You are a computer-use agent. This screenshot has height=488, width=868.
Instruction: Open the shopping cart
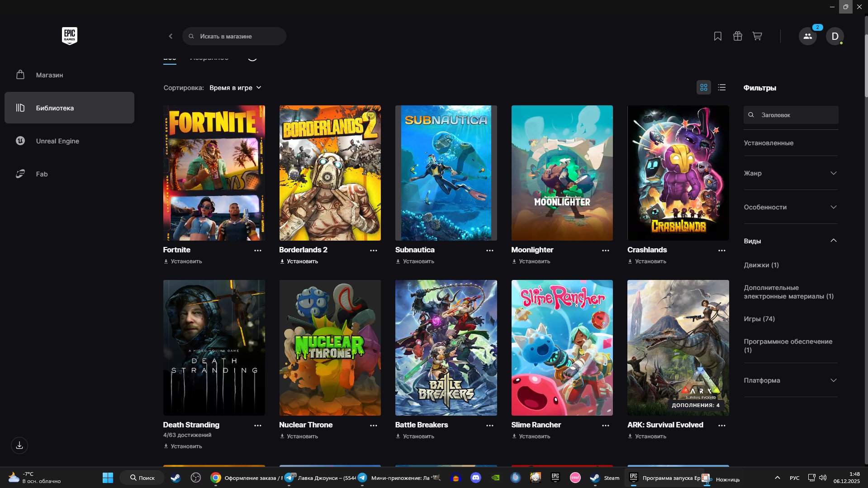[757, 36]
